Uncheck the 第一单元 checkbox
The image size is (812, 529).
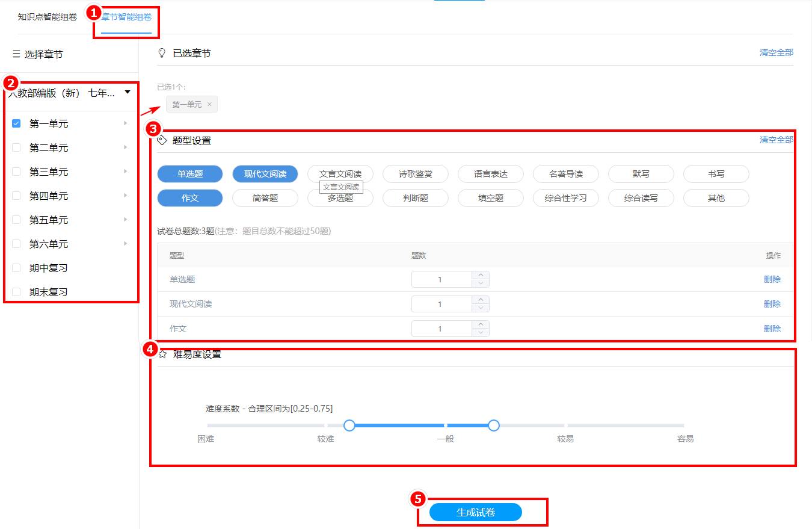click(16, 123)
